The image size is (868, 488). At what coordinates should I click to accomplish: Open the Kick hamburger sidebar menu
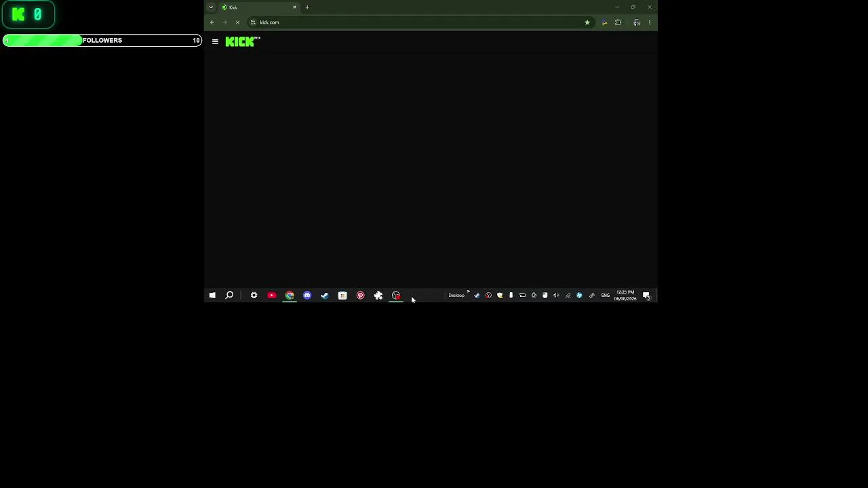[x=215, y=42]
